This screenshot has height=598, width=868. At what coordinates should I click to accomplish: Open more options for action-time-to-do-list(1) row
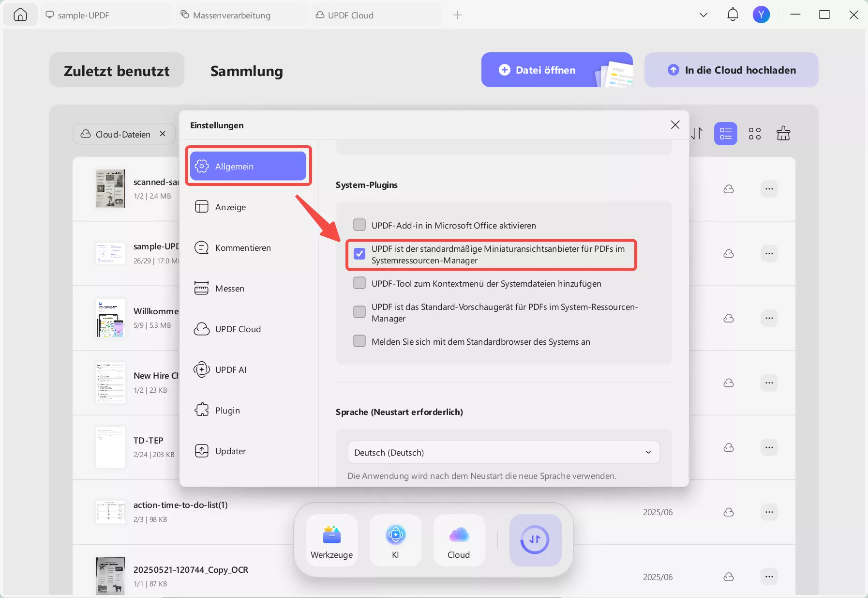click(x=769, y=512)
